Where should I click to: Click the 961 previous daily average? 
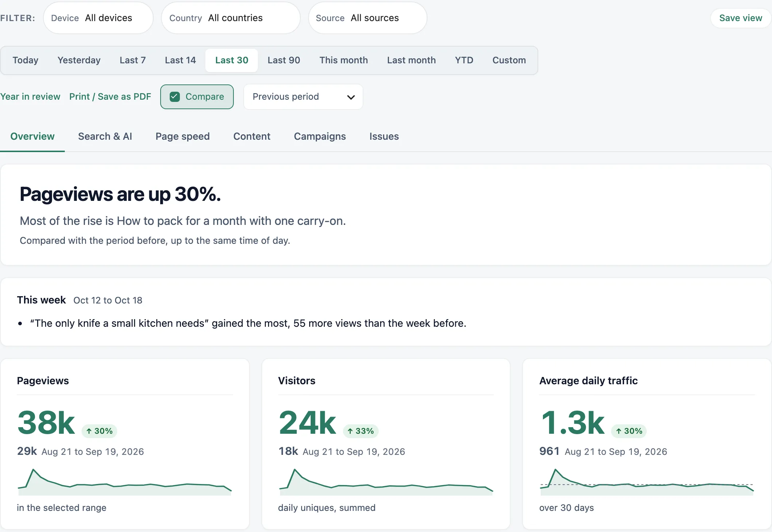point(549,451)
